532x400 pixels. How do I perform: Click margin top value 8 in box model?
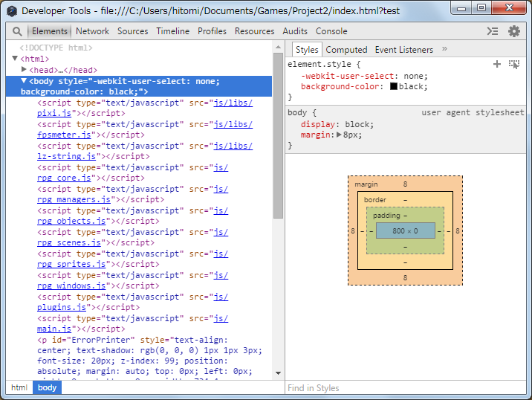[x=405, y=184]
